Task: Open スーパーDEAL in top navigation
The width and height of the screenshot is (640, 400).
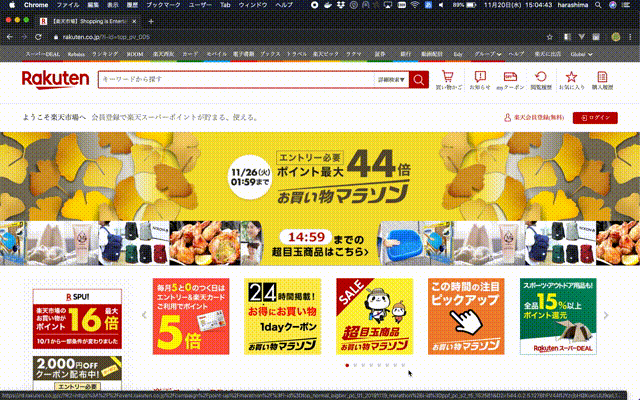Action: click(x=42, y=54)
